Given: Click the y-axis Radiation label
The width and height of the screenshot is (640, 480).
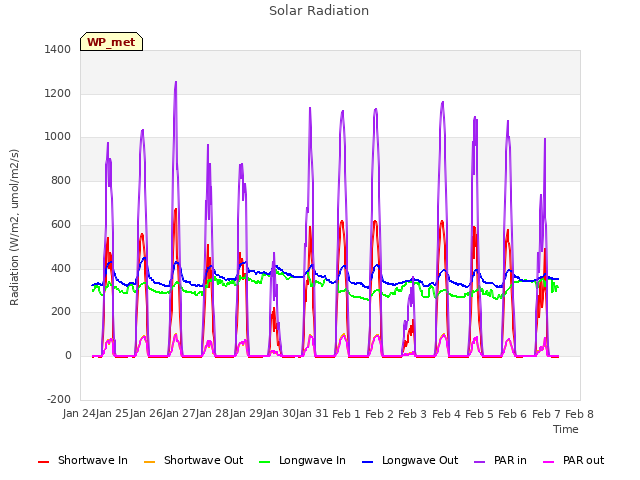Looking at the screenshot, I should (x=14, y=227).
